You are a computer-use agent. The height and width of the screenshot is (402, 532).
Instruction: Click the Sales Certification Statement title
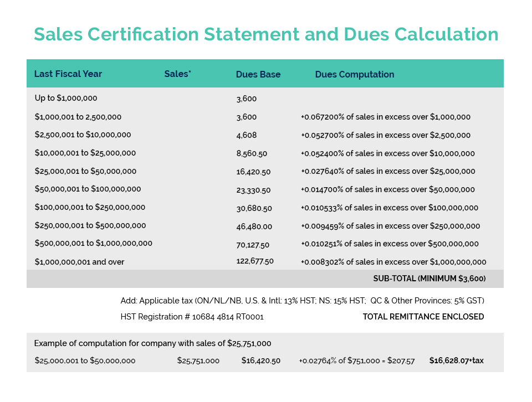click(x=266, y=34)
